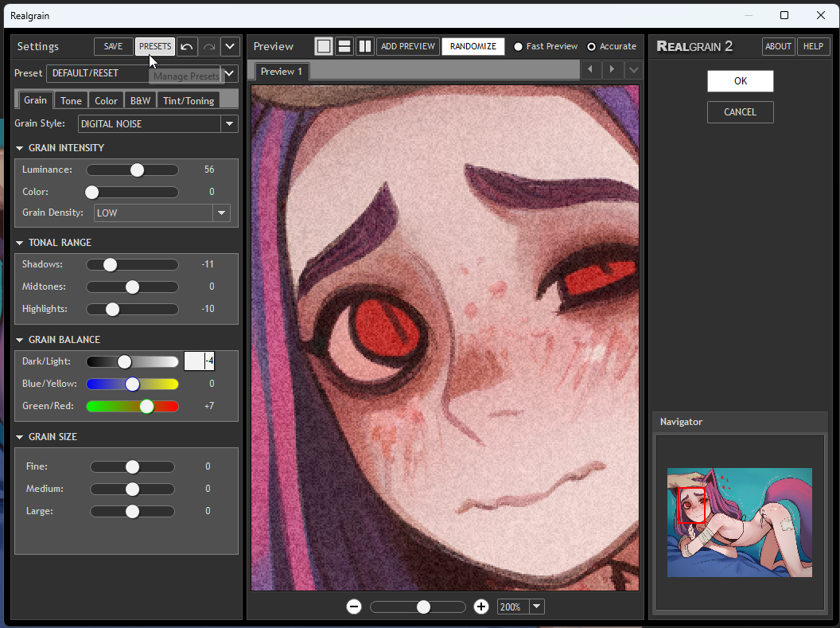Click the Large grain size slider

point(132,511)
